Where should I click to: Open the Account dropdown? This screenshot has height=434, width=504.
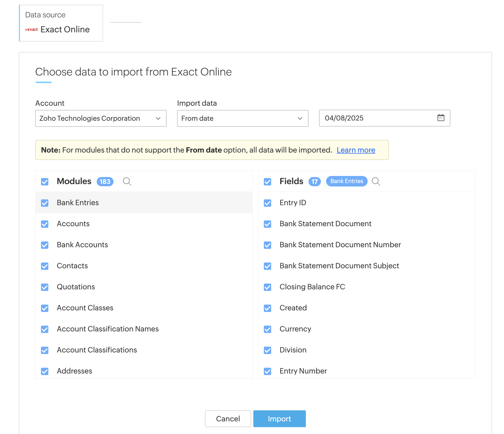tap(101, 118)
